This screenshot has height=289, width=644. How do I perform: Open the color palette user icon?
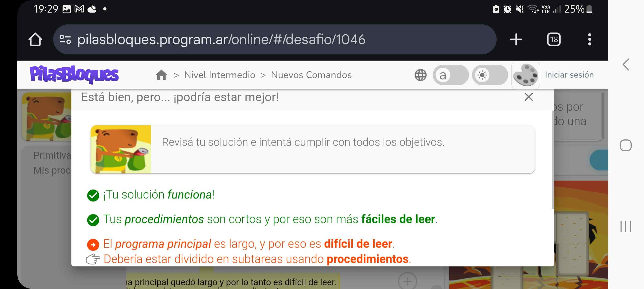coord(526,75)
